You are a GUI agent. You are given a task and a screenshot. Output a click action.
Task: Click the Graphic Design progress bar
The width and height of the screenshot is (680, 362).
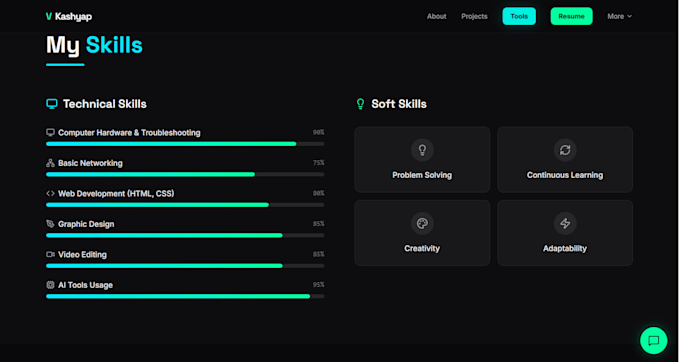185,235
